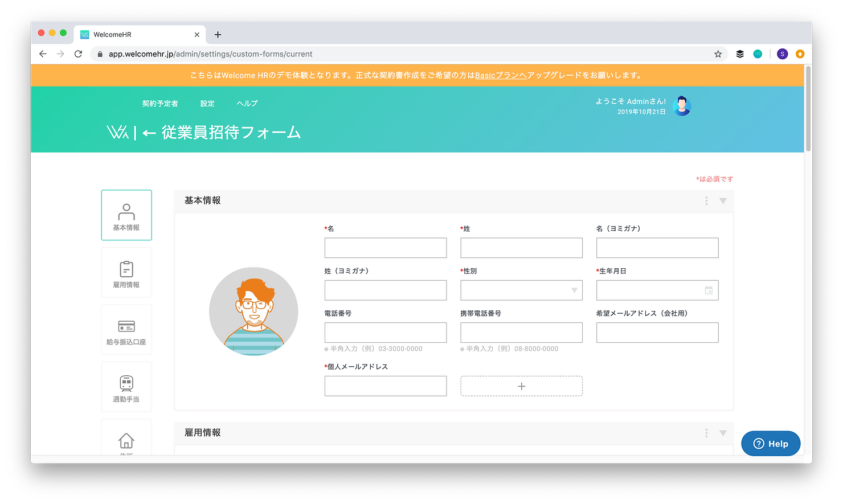Screen dimensions: 843x504
Task: Click the browser forward button
Action: click(x=60, y=54)
